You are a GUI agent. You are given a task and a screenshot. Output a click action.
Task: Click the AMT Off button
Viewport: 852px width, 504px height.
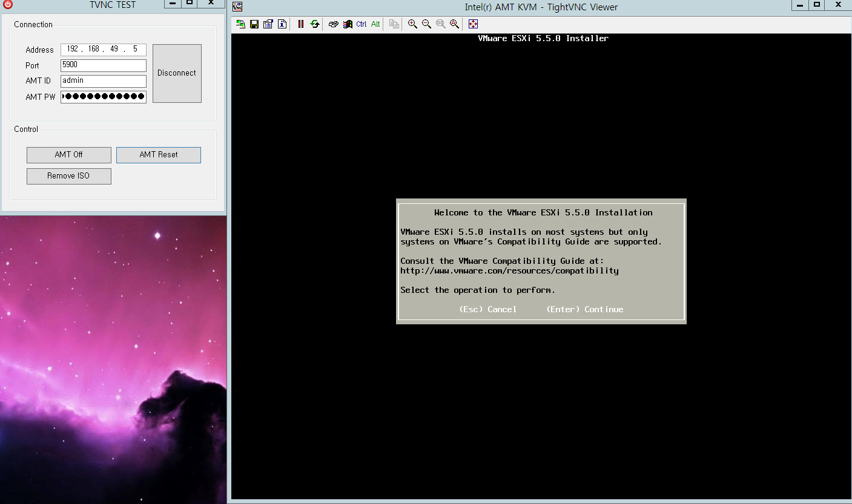point(69,155)
